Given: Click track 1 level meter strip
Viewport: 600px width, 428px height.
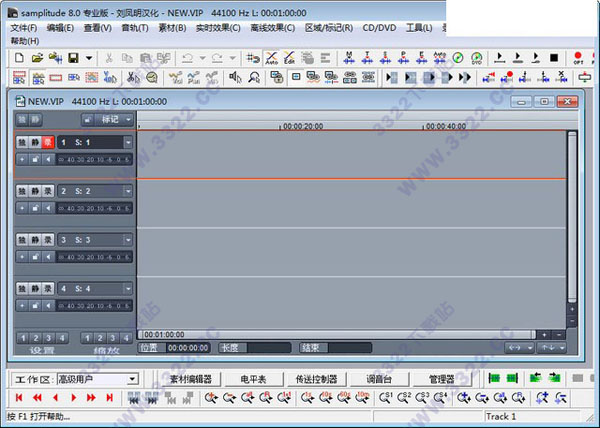Looking at the screenshot, I should click(94, 159).
